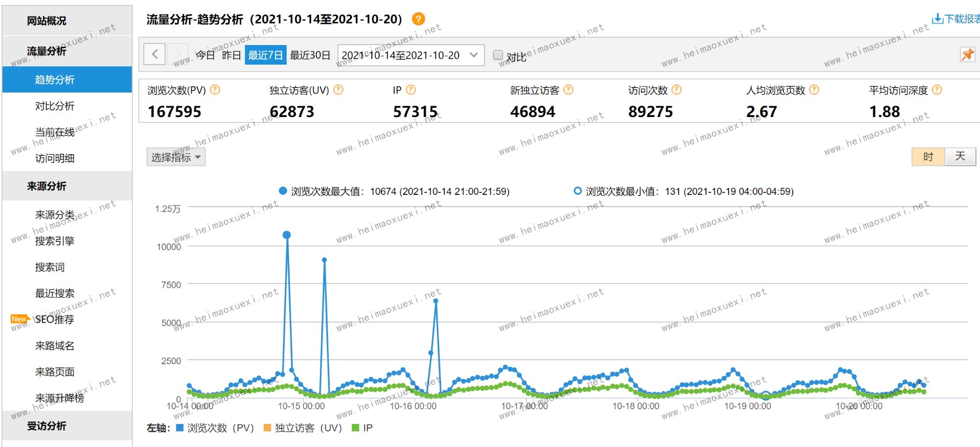Toggle the blue 浏览次数 (PV) legend swatch

[180, 428]
